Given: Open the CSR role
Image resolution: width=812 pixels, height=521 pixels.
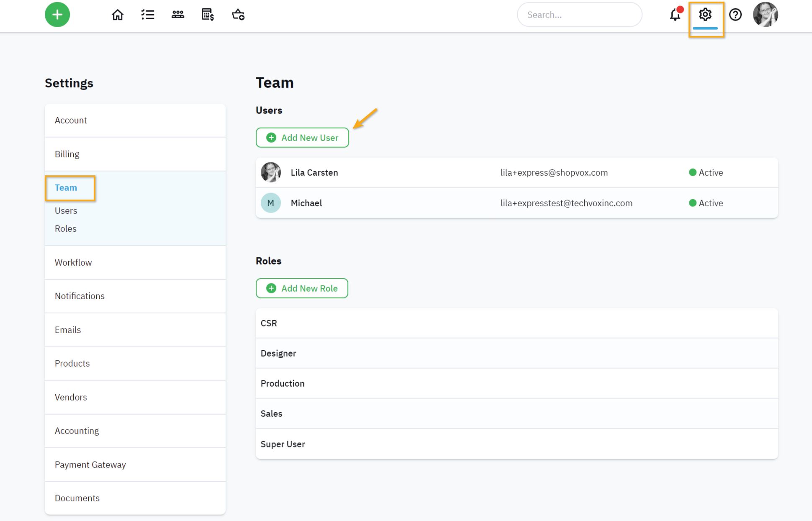Looking at the screenshot, I should pos(517,323).
